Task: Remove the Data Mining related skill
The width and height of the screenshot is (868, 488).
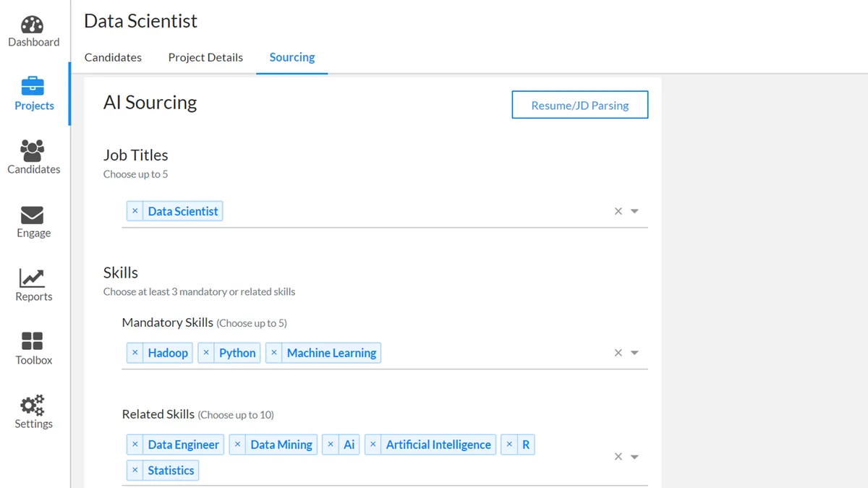Action: pyautogui.click(x=237, y=445)
